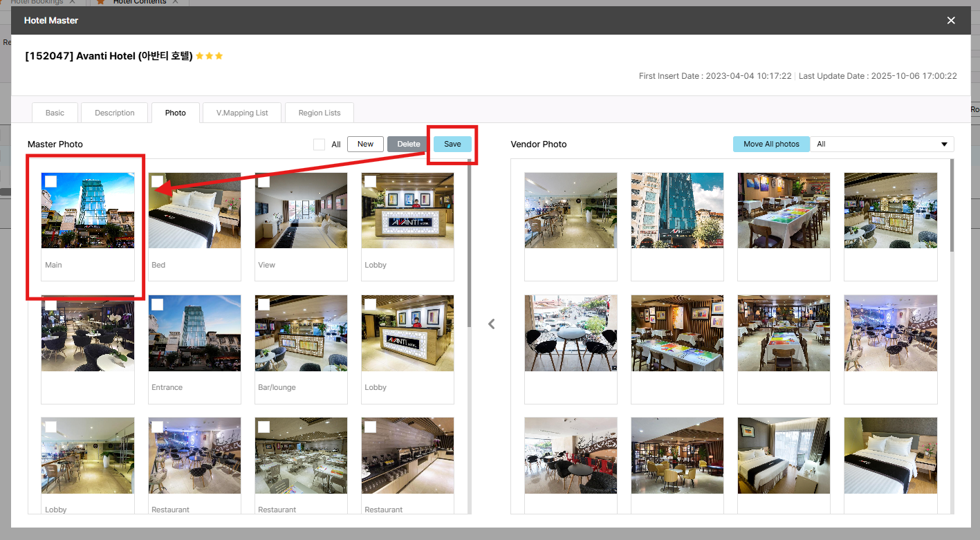Go to V.Mapping List tab
Image resolution: width=980 pixels, height=540 pixels.
242,113
